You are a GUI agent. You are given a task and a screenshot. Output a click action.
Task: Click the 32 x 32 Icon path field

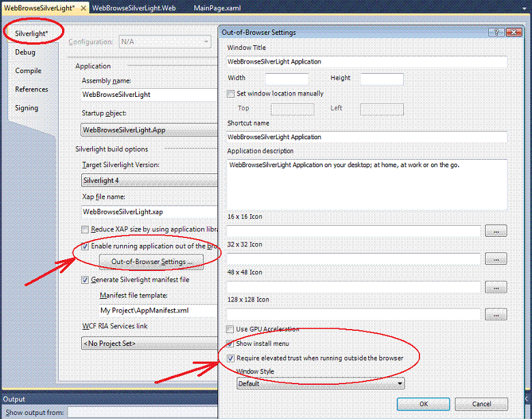(x=353, y=259)
